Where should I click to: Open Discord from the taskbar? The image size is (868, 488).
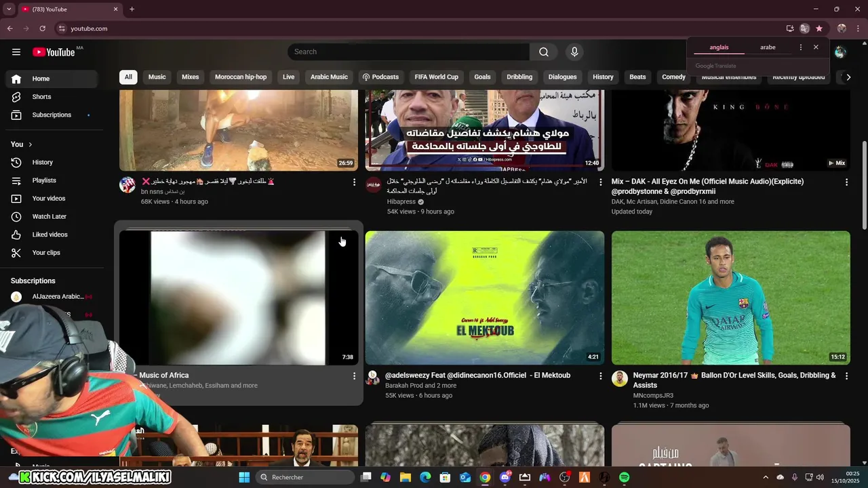tap(505, 477)
